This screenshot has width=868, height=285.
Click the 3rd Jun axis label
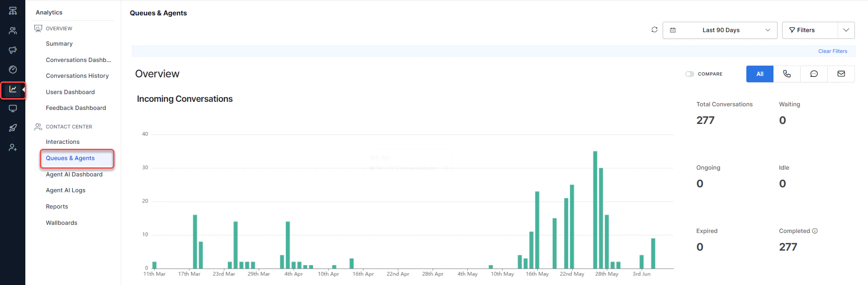[641, 274]
